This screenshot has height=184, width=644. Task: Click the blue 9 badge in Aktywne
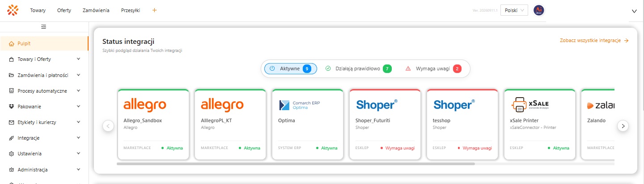[307, 68]
